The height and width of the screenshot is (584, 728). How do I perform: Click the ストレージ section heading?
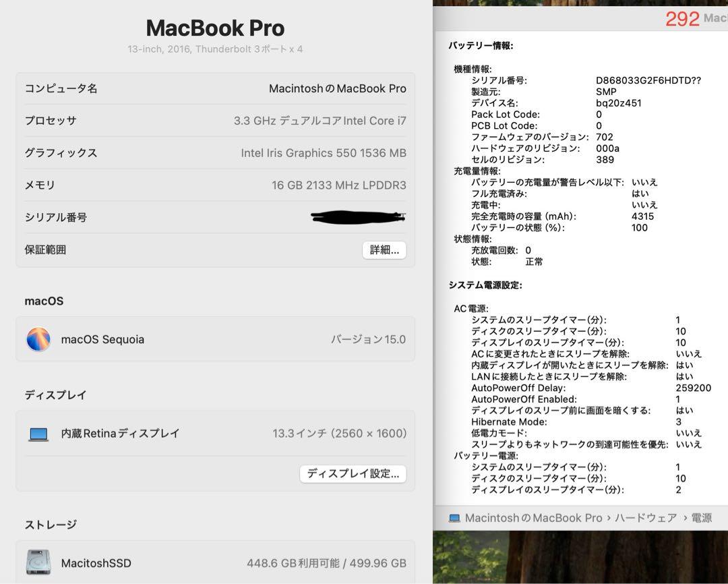click(51, 525)
